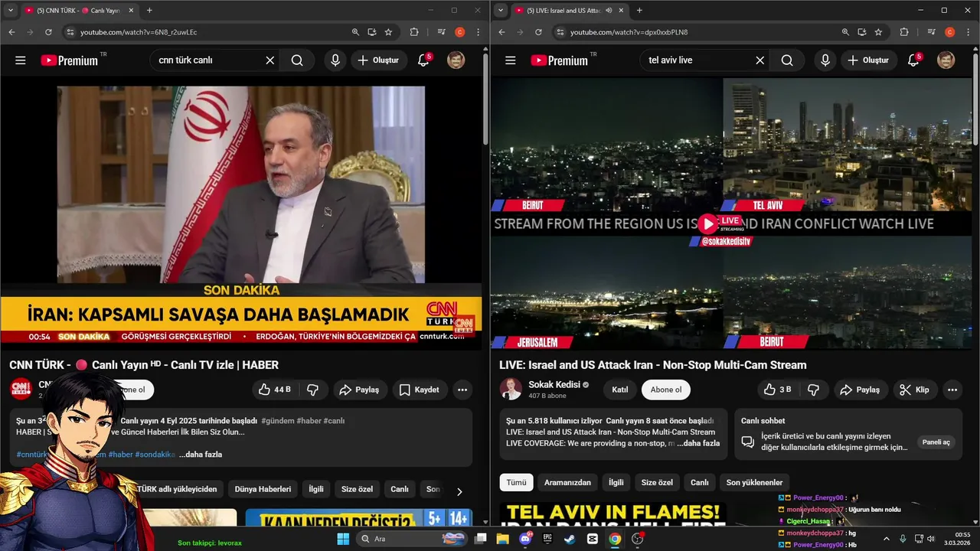
Task: Select Size özel chip in left window
Action: pyautogui.click(x=357, y=489)
